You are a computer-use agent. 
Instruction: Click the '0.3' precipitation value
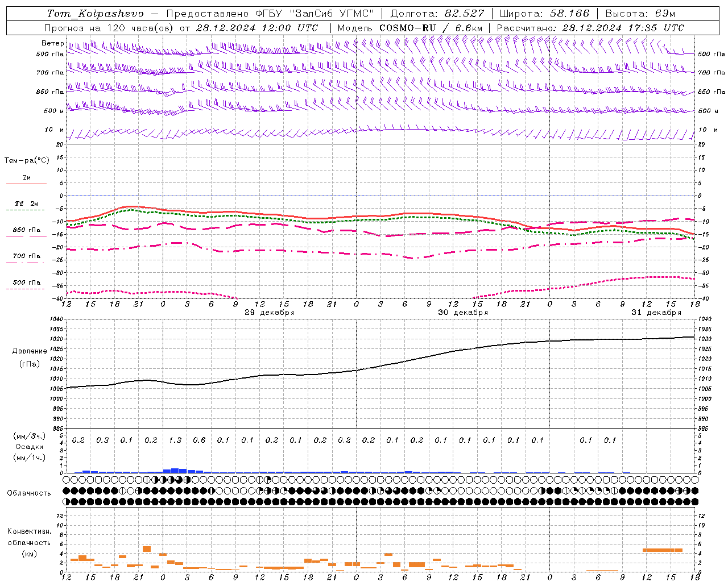[102, 440]
